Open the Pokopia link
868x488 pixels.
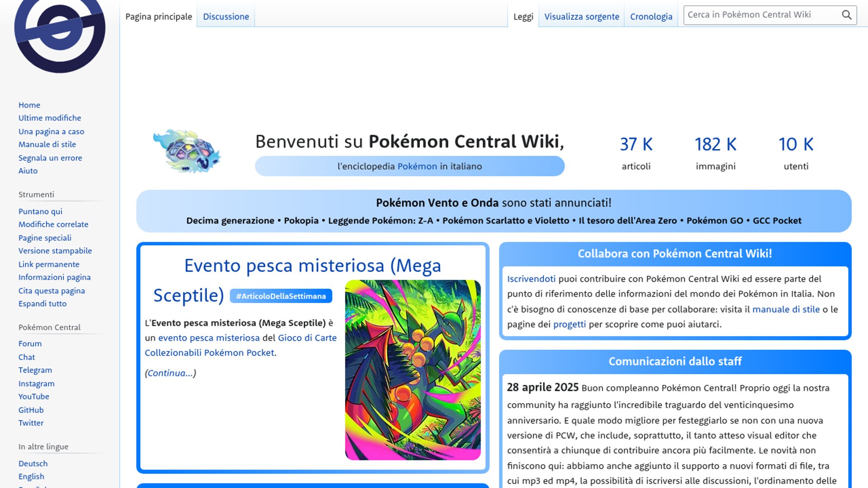[301, 221]
